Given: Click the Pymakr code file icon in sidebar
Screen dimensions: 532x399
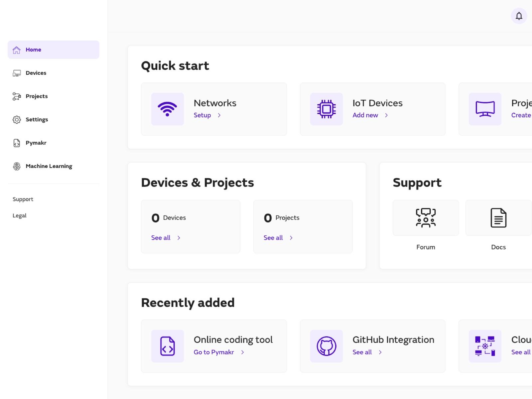Looking at the screenshot, I should (17, 143).
